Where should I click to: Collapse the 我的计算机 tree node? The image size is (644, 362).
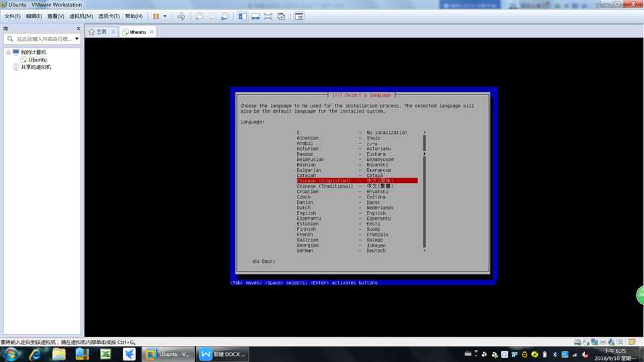pos(8,52)
